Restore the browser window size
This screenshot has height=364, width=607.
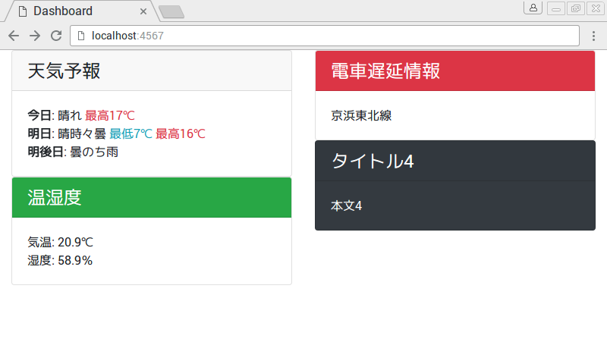(x=576, y=8)
